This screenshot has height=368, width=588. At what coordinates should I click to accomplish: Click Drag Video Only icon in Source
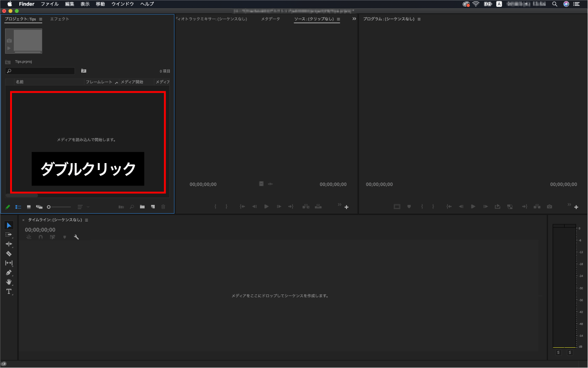pyautogui.click(x=261, y=184)
